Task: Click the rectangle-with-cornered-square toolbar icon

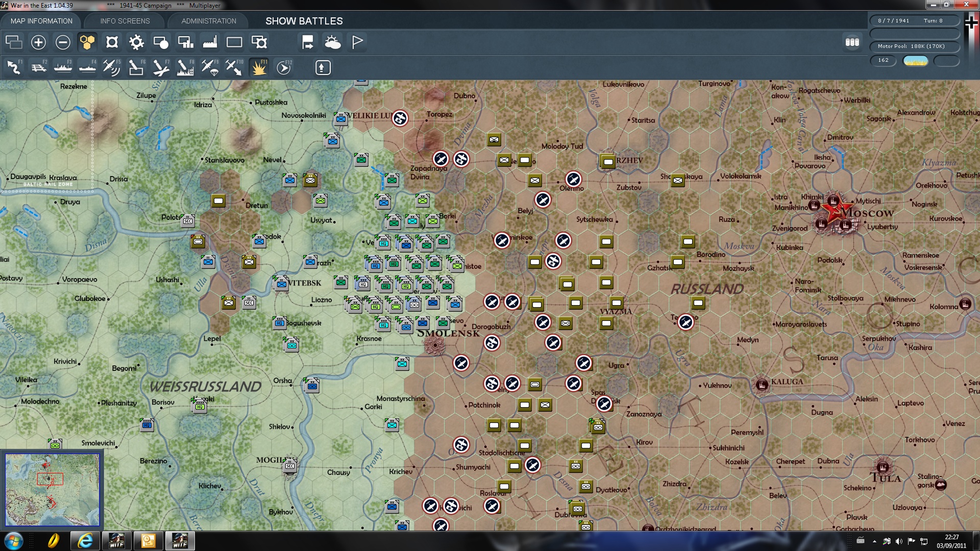Action: coord(259,42)
